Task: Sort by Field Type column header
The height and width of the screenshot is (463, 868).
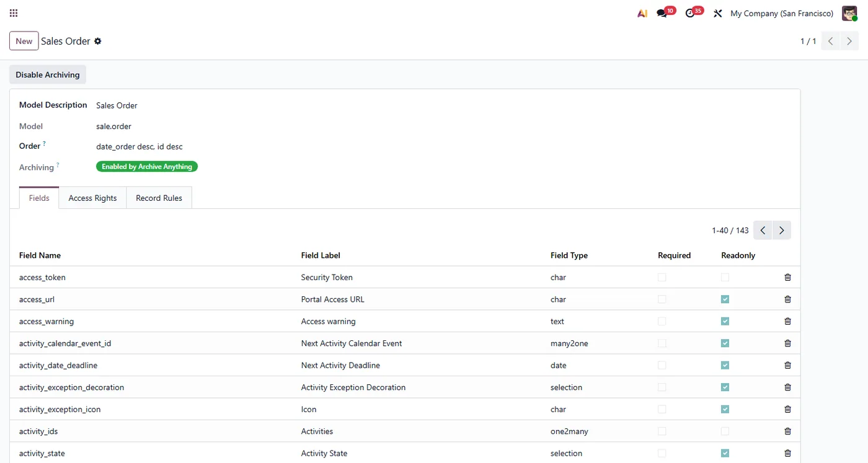Action: click(x=569, y=255)
